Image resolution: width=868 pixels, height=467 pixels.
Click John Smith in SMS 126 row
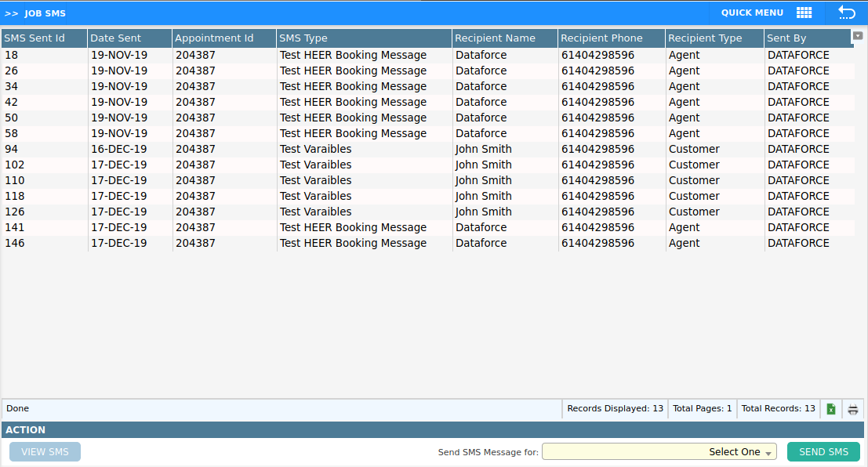pos(483,212)
